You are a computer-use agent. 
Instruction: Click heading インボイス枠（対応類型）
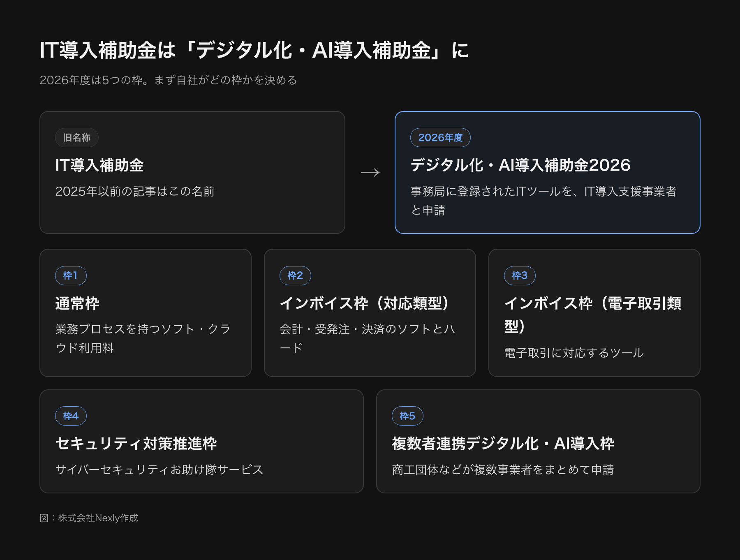pos(366,303)
